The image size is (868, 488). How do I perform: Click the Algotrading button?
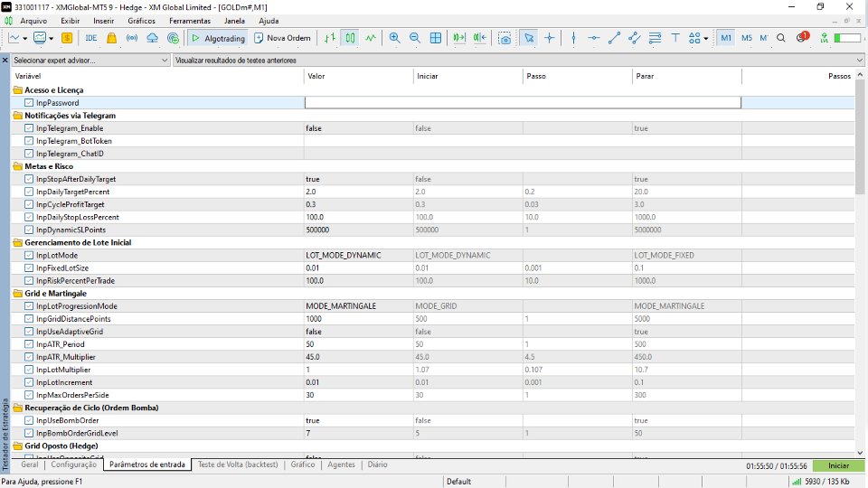[217, 38]
